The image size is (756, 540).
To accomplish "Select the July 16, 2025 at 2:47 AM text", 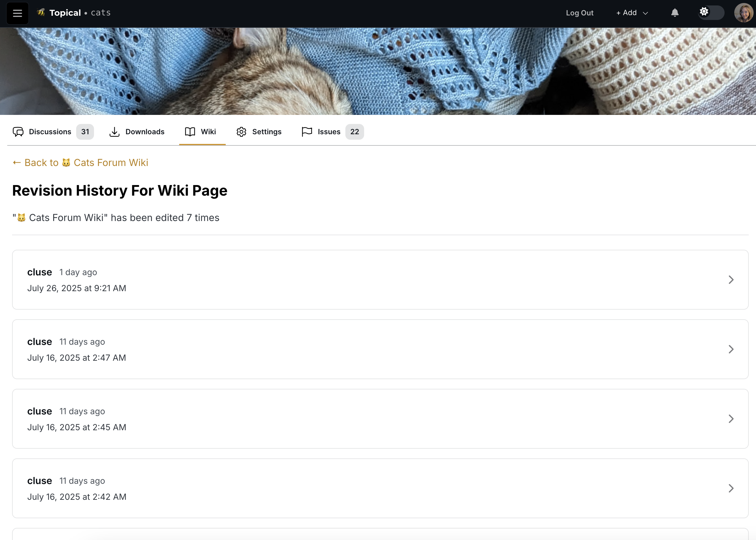I will 77,358.
